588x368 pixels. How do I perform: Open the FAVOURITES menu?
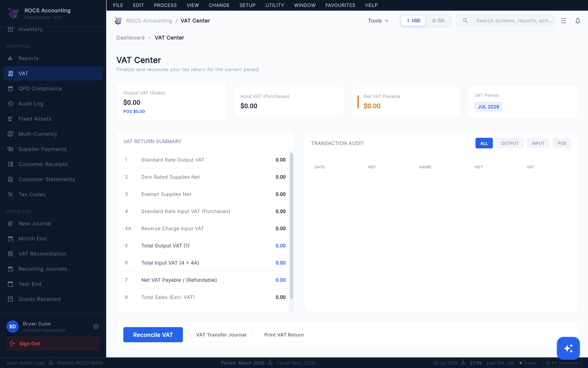click(340, 5)
